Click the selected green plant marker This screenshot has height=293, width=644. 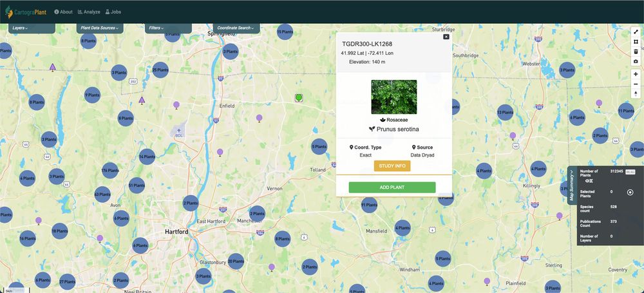[299, 97]
